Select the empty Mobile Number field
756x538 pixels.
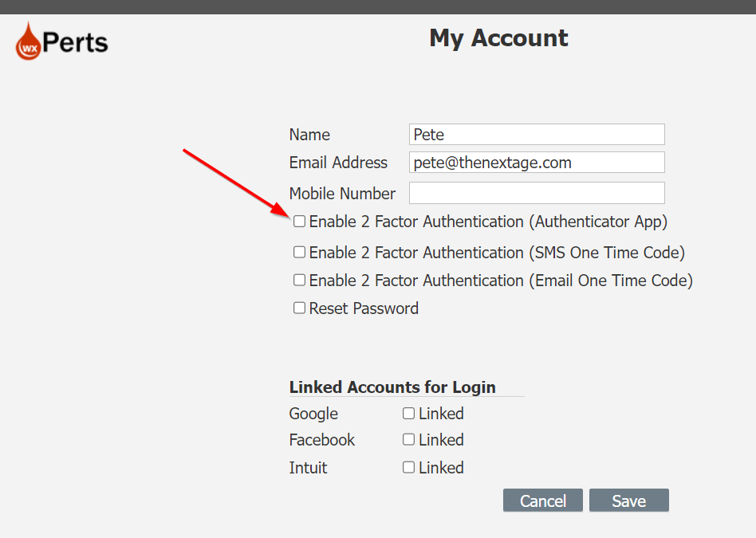(x=536, y=193)
